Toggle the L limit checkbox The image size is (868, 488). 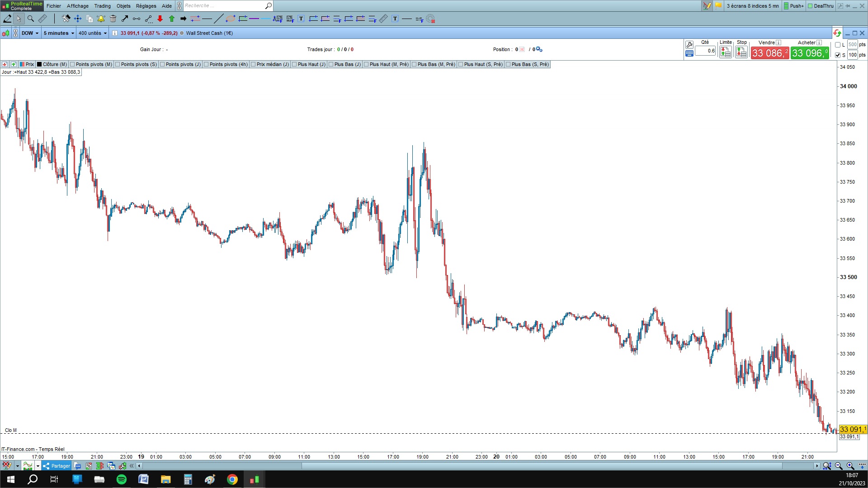pyautogui.click(x=838, y=45)
